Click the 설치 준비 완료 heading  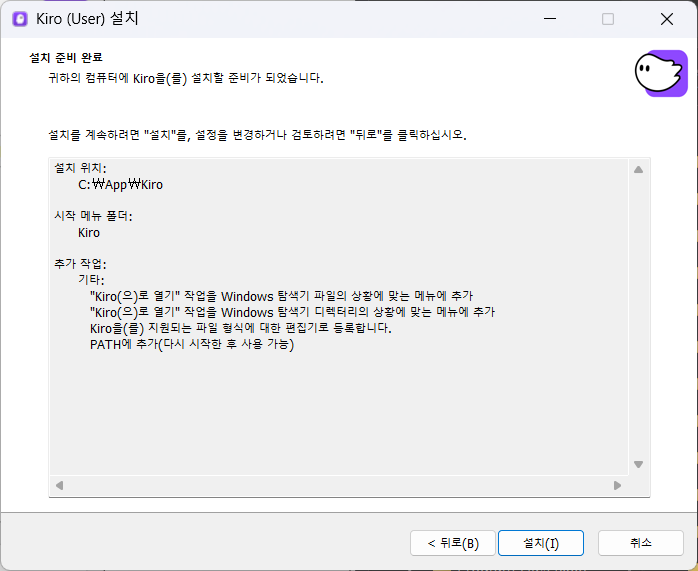[x=66, y=57]
